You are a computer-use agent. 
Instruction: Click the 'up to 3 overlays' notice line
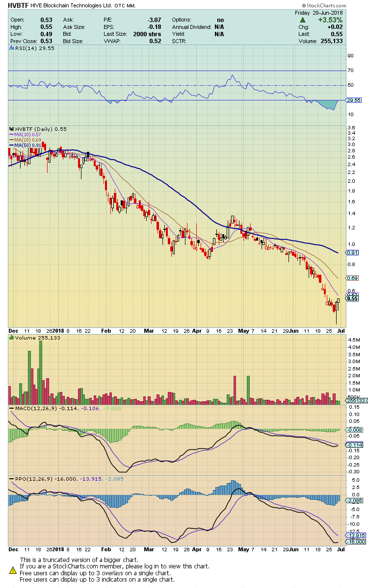(x=95, y=572)
